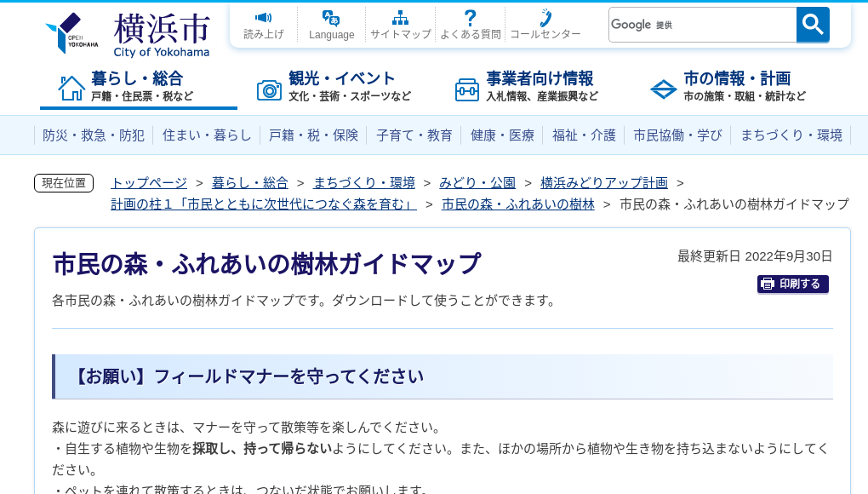Open the 健康・医療 navigation entry

click(x=502, y=135)
